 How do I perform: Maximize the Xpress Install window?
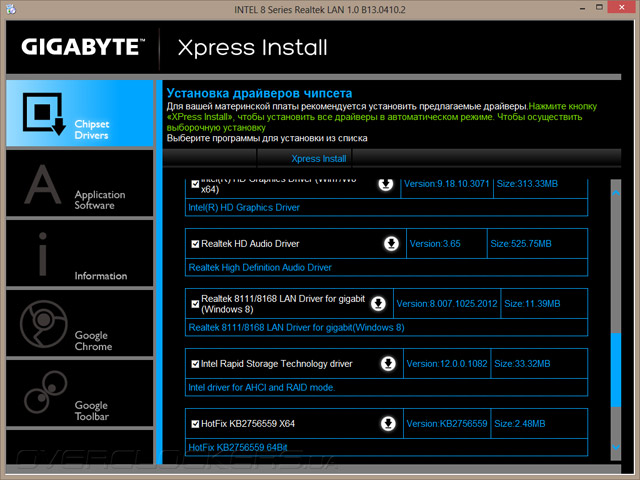[599, 7]
